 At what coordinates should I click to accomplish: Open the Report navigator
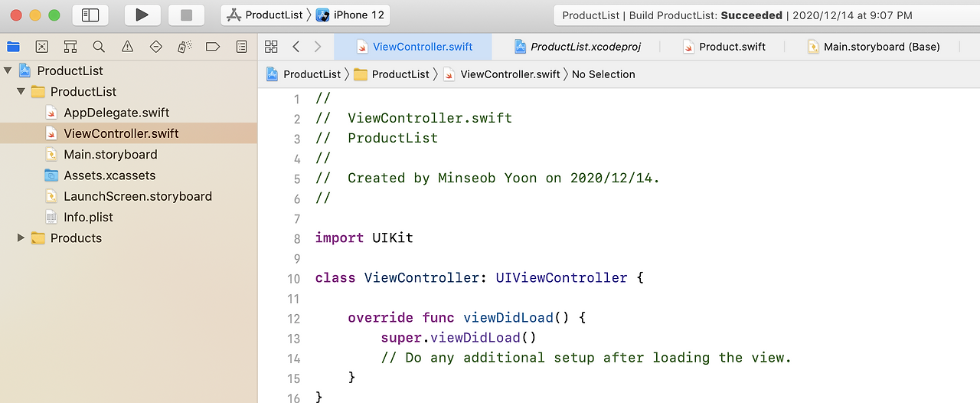[x=242, y=47]
